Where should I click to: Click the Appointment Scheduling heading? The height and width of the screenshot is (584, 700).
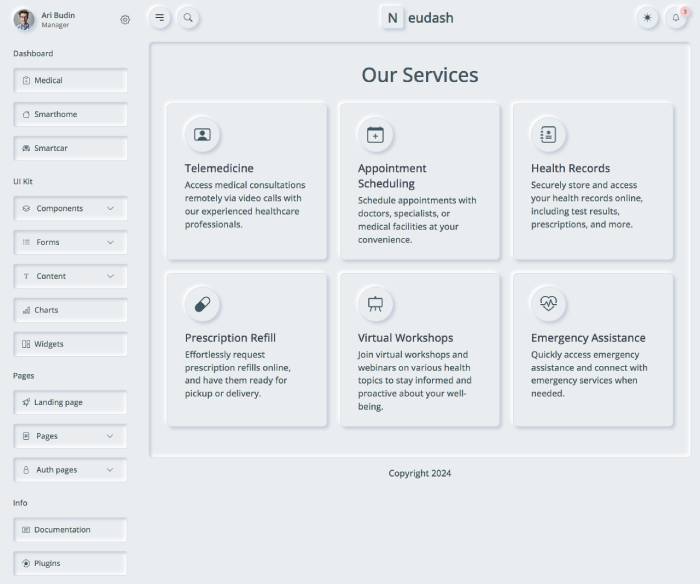392,176
